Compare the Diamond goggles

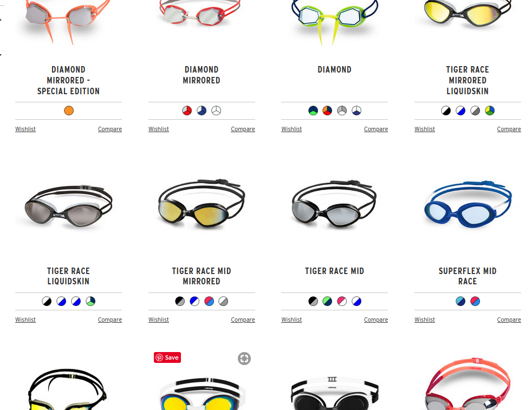click(376, 129)
